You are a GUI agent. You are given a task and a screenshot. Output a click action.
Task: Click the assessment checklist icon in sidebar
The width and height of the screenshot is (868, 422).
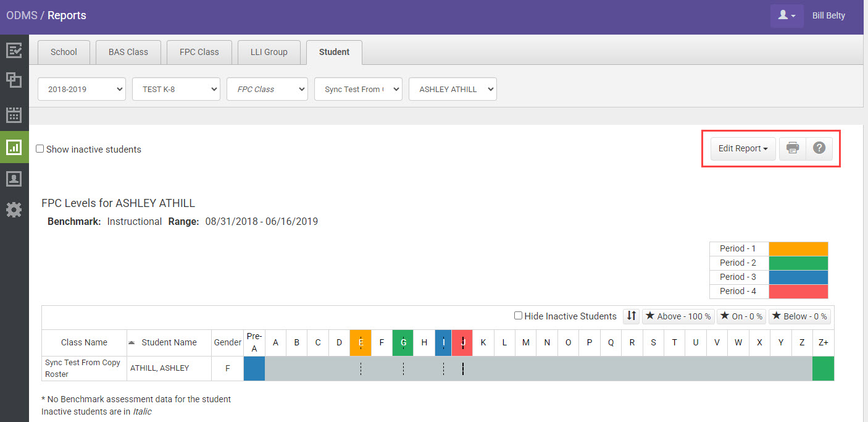[x=14, y=50]
